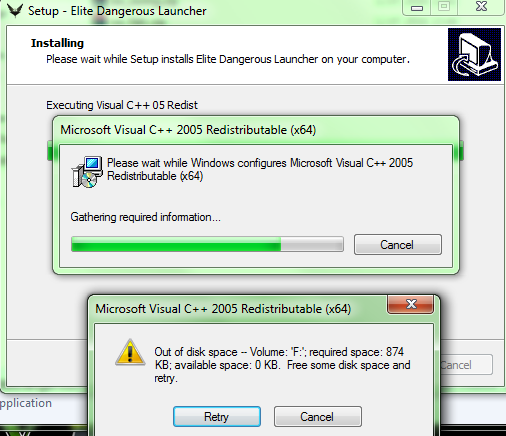Click the partially hidden Setup Cancel button

pos(466,365)
